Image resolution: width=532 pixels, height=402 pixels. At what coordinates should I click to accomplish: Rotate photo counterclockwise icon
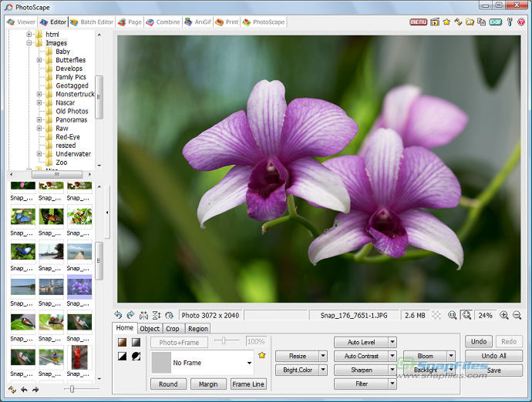118,315
